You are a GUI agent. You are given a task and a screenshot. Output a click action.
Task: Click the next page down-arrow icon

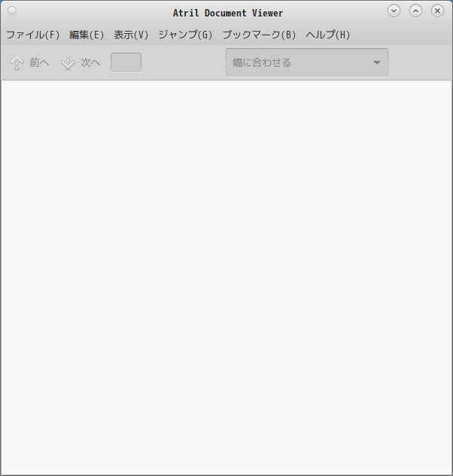click(68, 62)
